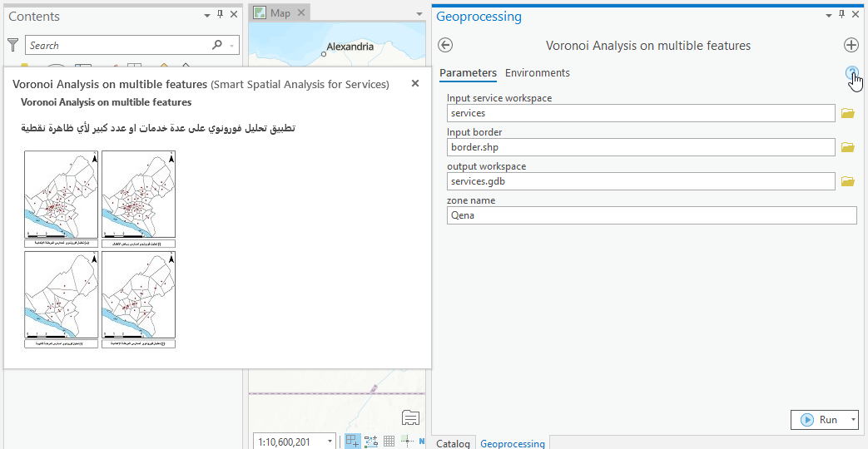The image size is (868, 449).
Task: Open the map scale 1:10,600,201 dropdown
Action: [329, 442]
